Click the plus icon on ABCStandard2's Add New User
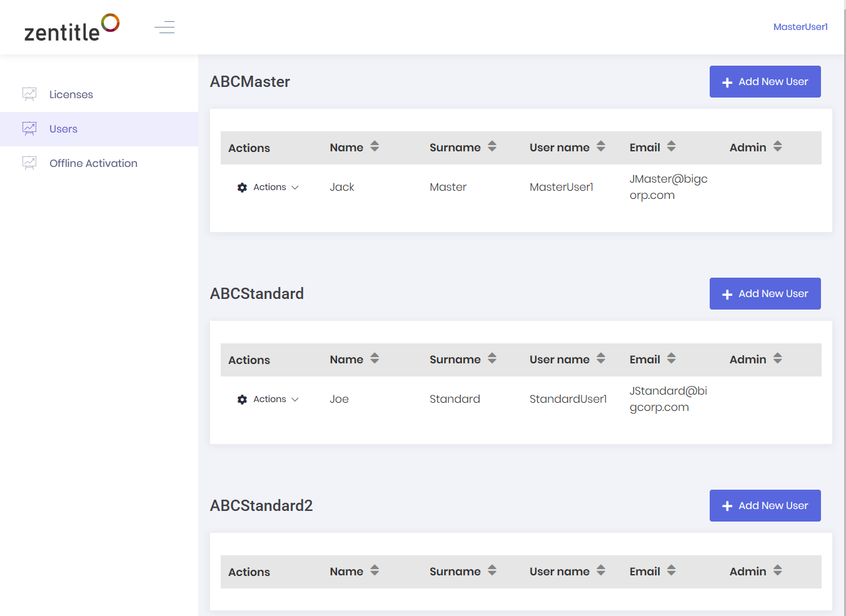 point(727,505)
